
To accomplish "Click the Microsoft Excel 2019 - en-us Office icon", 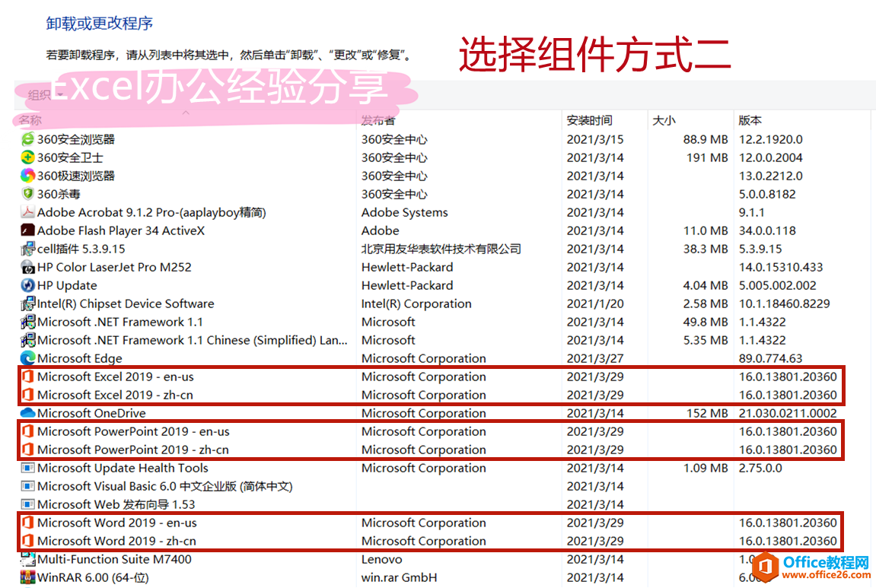I will (27, 377).
